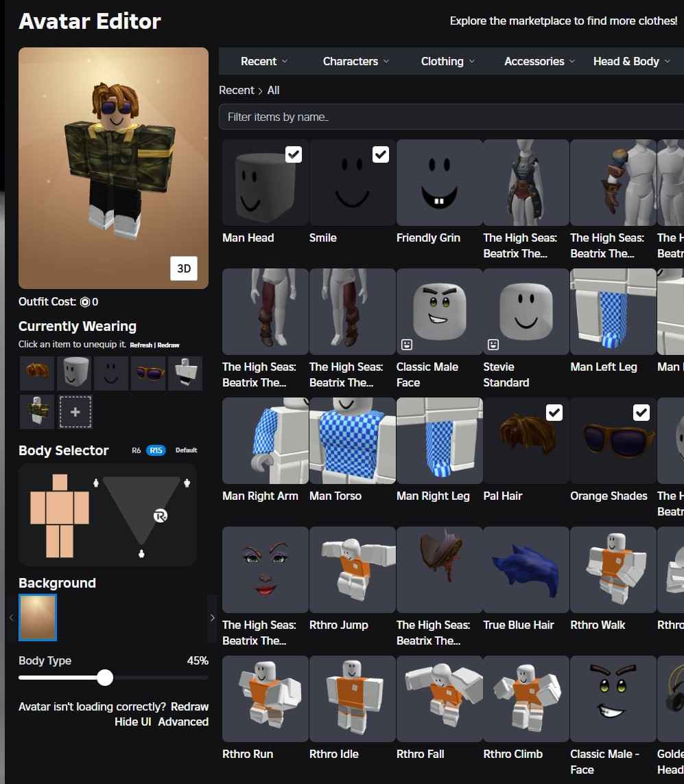Select the Rthro Jump animation
Image resolution: width=684 pixels, height=784 pixels.
pos(352,570)
